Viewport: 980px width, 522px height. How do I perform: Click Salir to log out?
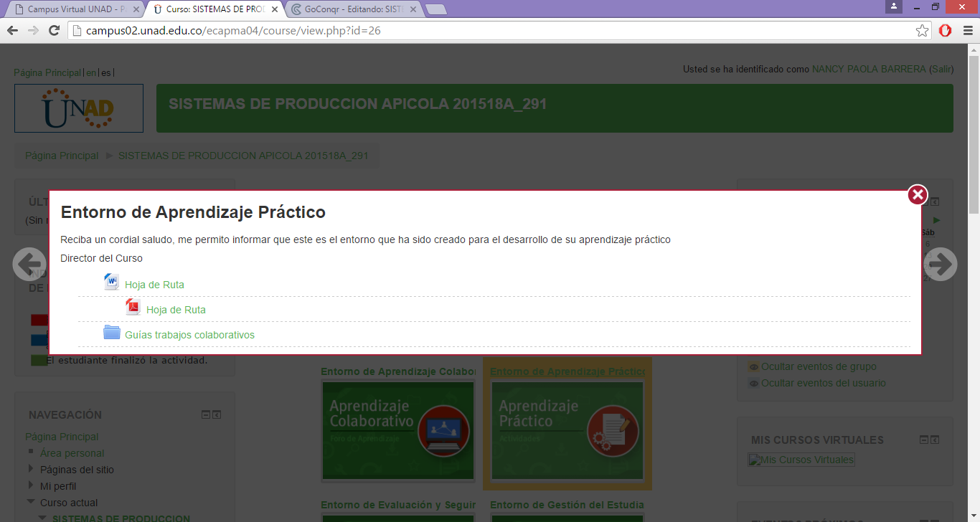coord(941,70)
